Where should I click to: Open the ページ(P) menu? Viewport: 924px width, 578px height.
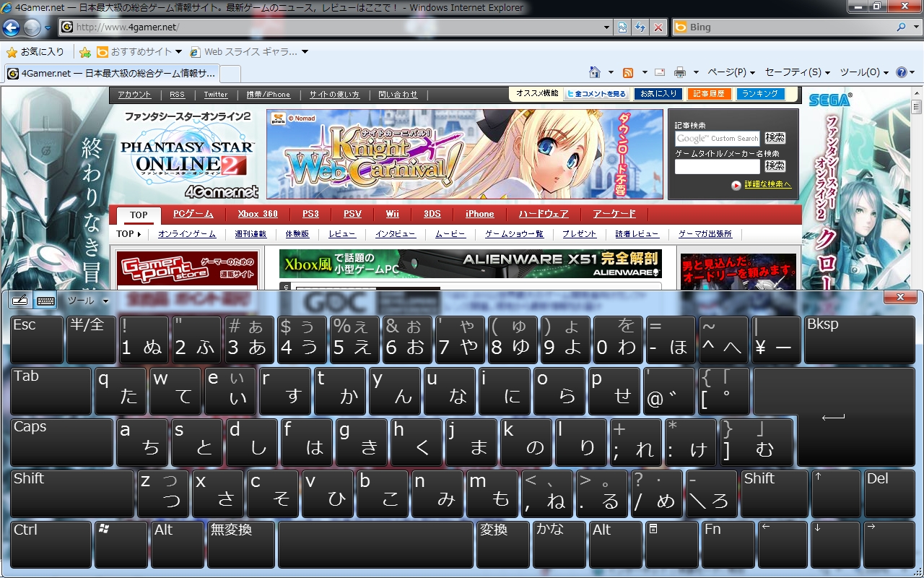[731, 72]
